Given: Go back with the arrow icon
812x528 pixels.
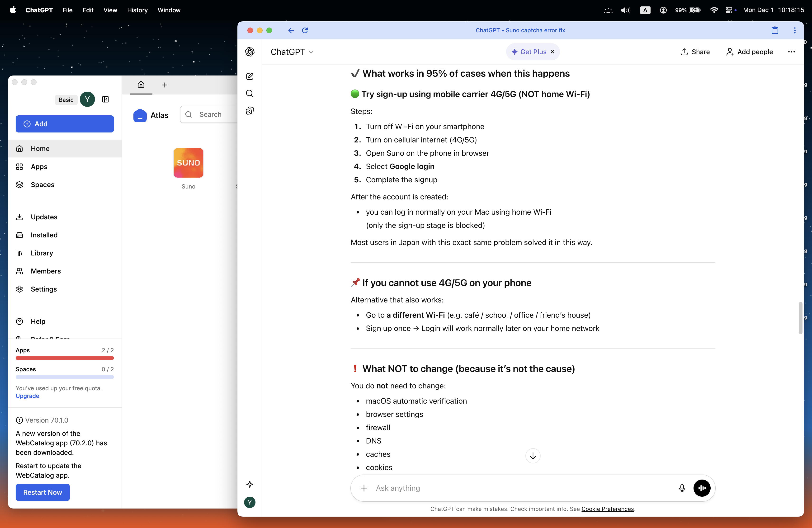Looking at the screenshot, I should pyautogui.click(x=291, y=30).
